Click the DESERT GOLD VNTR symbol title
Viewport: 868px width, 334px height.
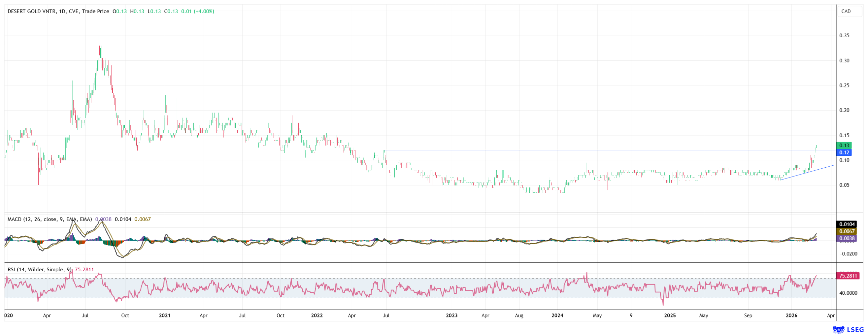click(x=32, y=11)
